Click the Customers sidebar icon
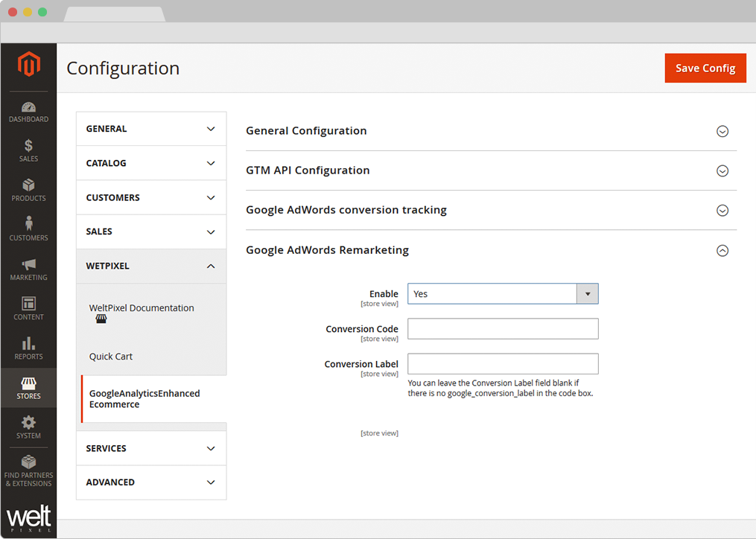The height and width of the screenshot is (539, 756). [28, 227]
